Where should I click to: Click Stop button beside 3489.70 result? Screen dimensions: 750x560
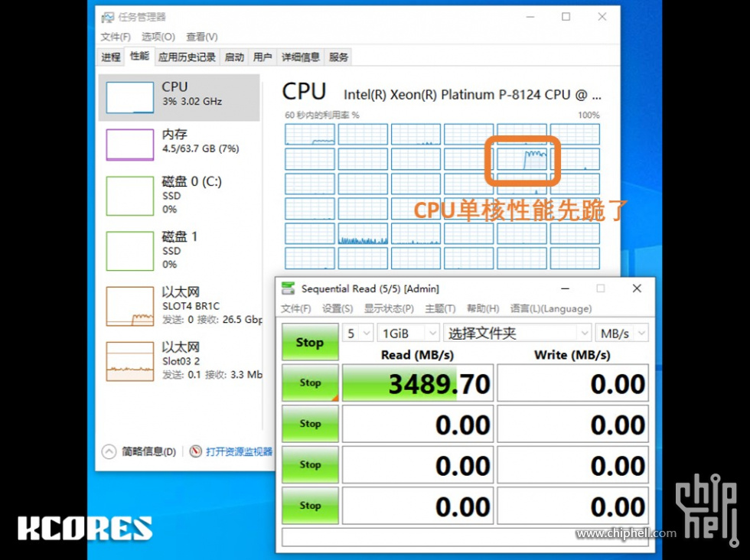[x=310, y=383]
